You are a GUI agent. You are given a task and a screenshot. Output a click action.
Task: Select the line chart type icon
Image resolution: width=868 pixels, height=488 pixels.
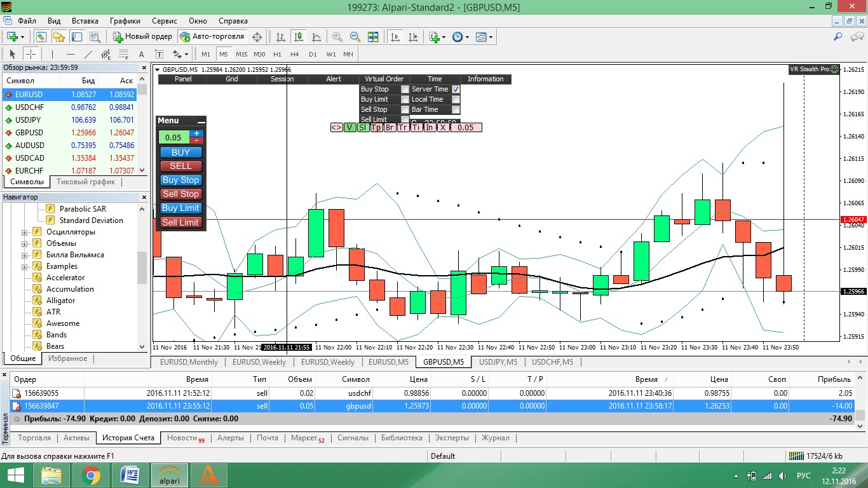(316, 37)
